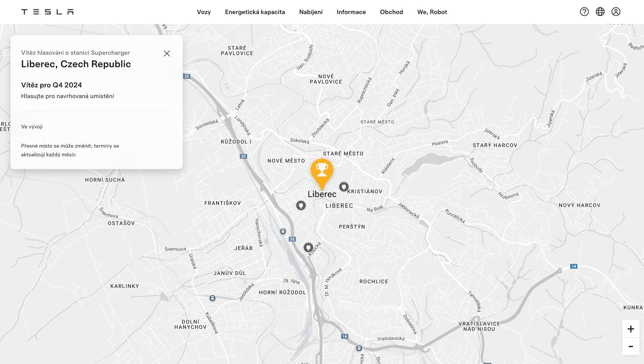This screenshot has height=364, width=644.
Task: Click the 'PERŠTÝN' district label
Action: click(352, 227)
